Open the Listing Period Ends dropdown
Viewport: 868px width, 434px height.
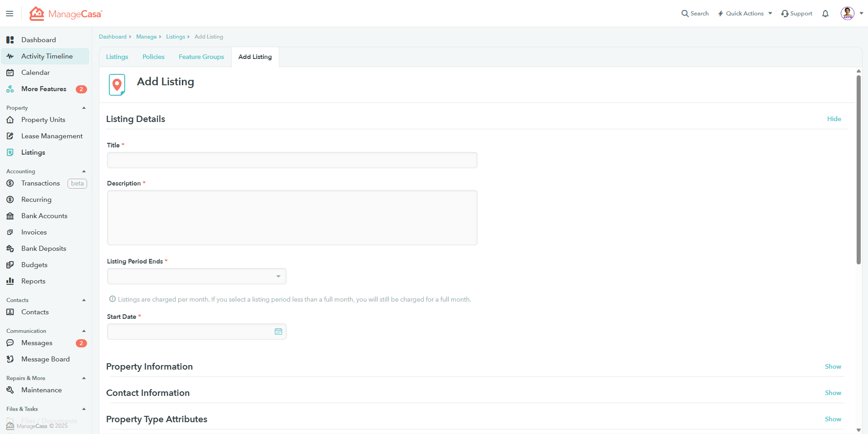click(196, 276)
